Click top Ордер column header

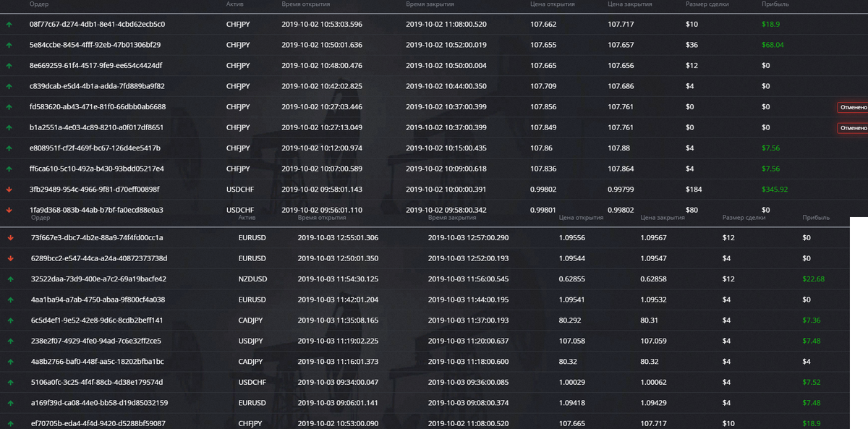click(39, 4)
